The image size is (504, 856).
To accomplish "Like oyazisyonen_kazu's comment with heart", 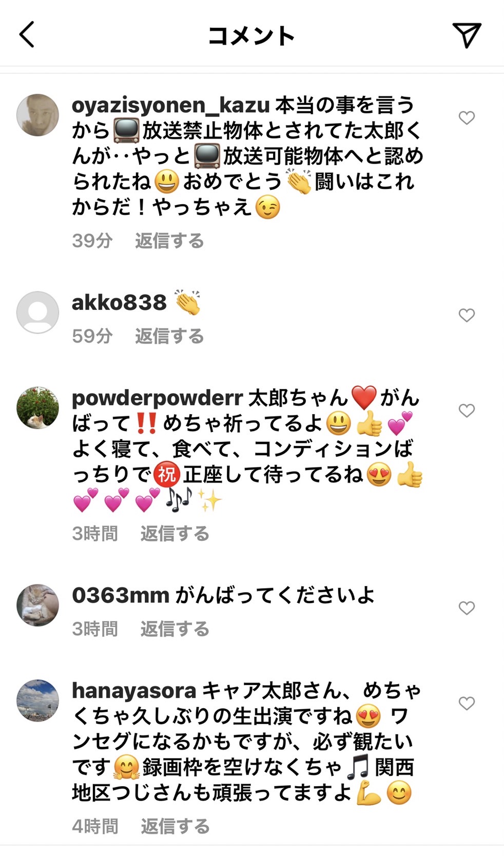I will pyautogui.click(x=467, y=118).
